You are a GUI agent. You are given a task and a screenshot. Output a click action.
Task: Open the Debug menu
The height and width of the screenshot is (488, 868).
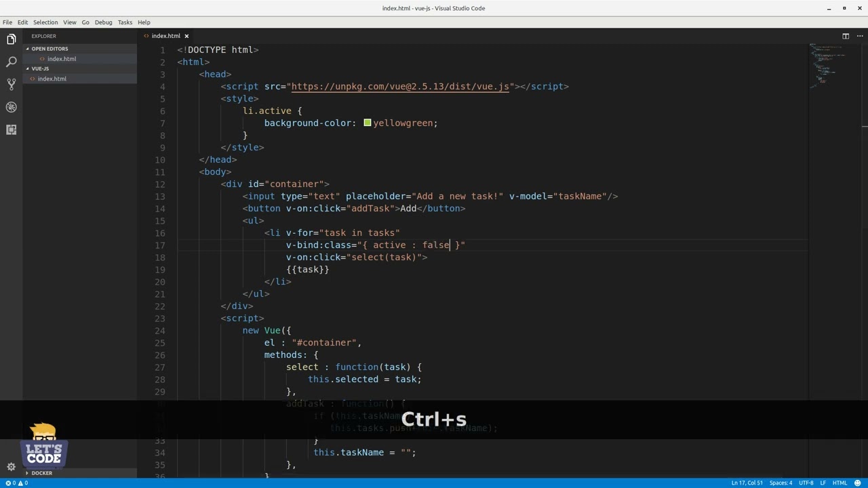(x=103, y=22)
